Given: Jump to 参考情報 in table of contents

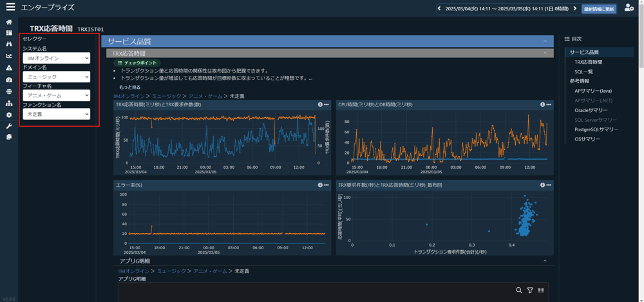Looking at the screenshot, I should point(580,81).
